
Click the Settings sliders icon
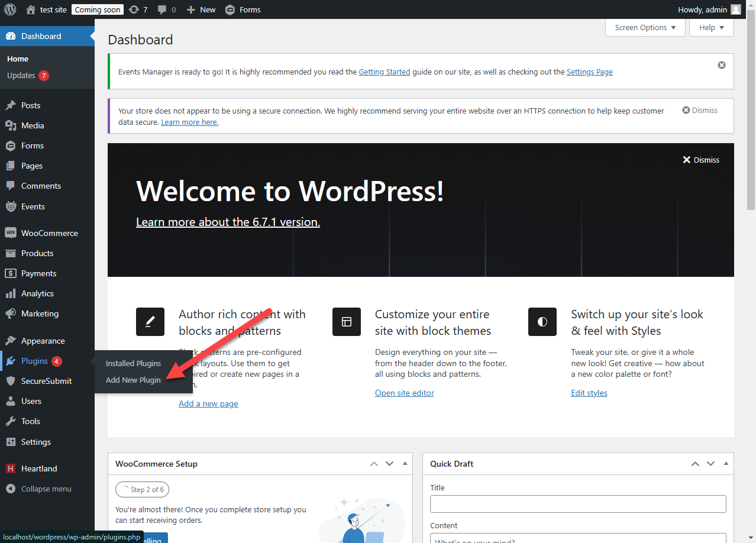click(11, 442)
